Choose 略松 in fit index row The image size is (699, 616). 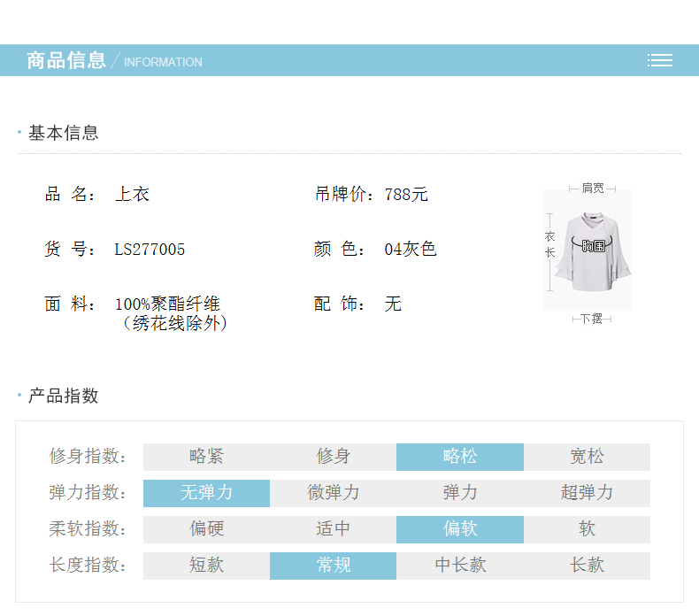pos(460,457)
